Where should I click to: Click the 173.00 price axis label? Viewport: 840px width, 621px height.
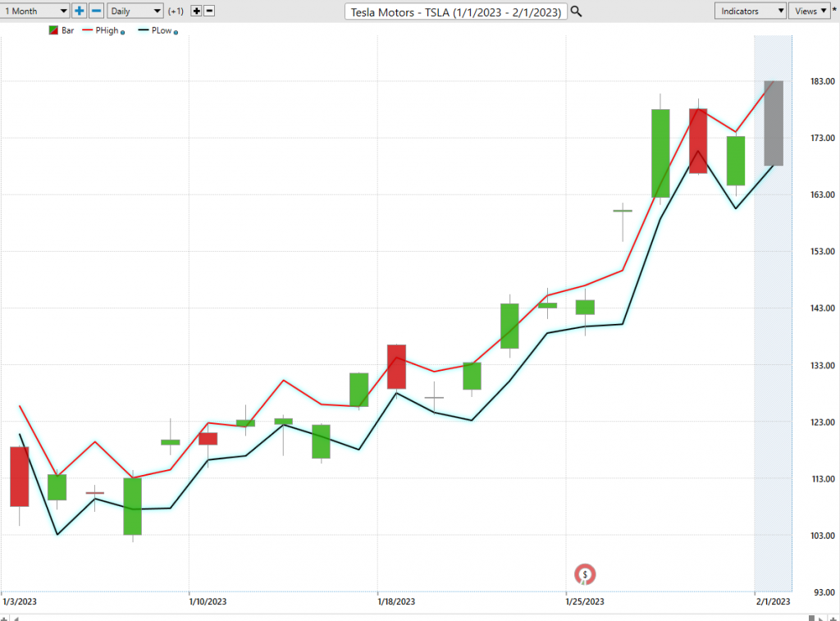click(x=822, y=139)
